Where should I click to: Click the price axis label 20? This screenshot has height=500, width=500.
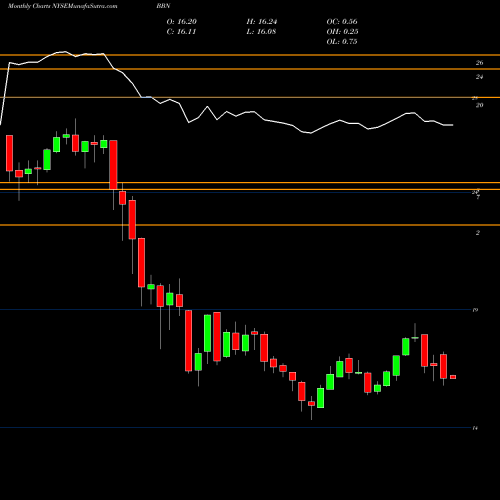point(479,105)
